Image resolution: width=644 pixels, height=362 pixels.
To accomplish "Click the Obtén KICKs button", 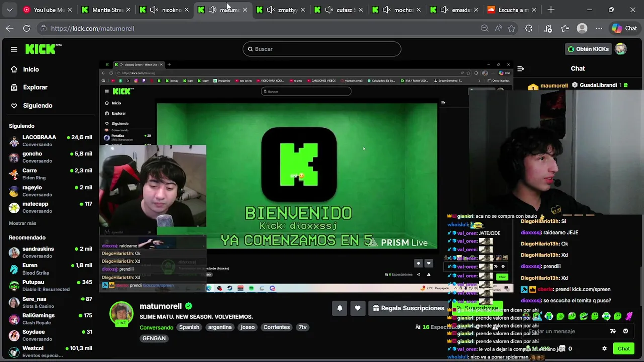I will click(588, 49).
